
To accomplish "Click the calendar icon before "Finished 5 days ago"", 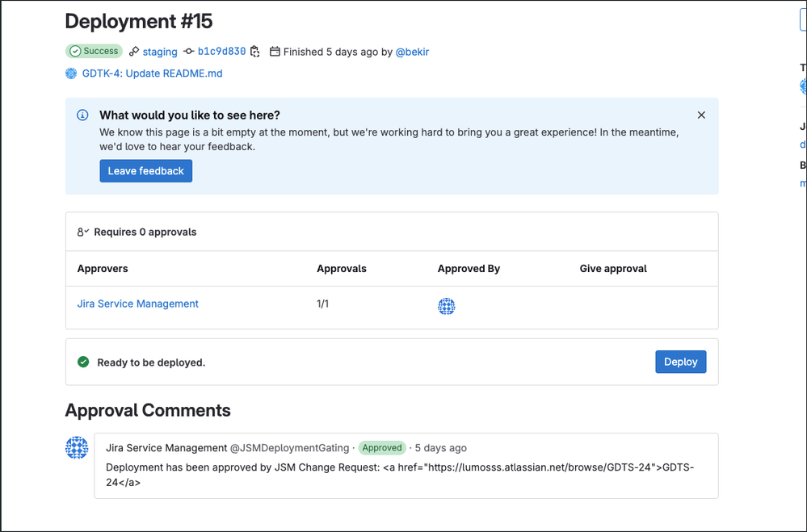I will [275, 51].
